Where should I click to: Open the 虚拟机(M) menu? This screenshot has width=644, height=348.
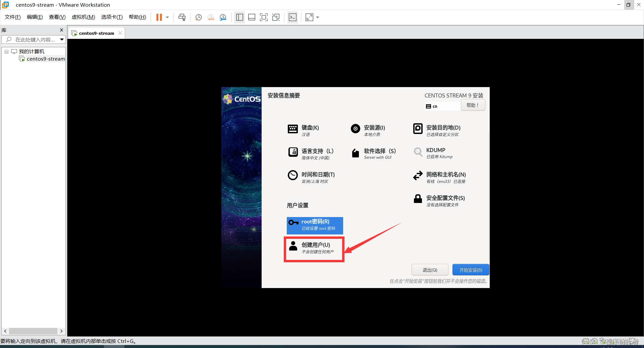tap(83, 17)
